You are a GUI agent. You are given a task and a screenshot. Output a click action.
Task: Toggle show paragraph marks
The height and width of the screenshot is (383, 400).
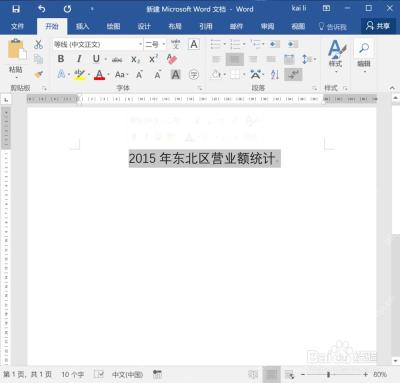(293, 74)
